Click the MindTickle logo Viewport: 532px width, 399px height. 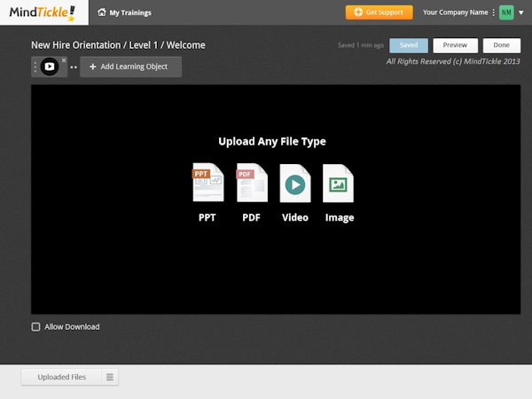pos(43,12)
